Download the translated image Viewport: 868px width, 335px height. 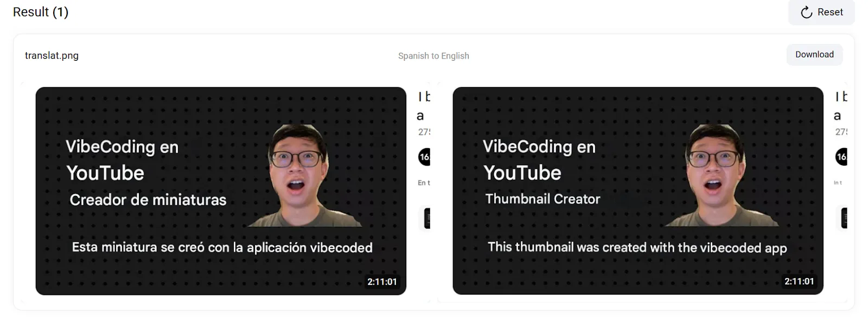(x=814, y=54)
